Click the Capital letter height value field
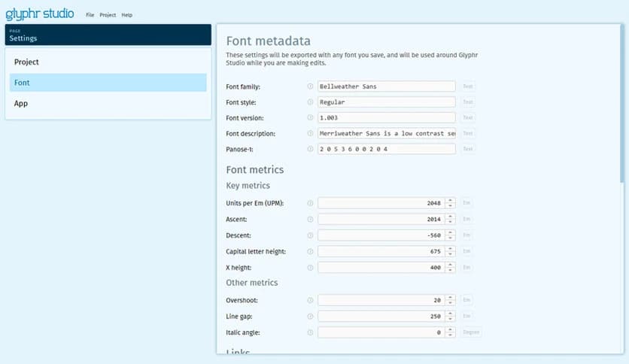Image resolution: width=629 pixels, height=364 pixels. tap(381, 251)
